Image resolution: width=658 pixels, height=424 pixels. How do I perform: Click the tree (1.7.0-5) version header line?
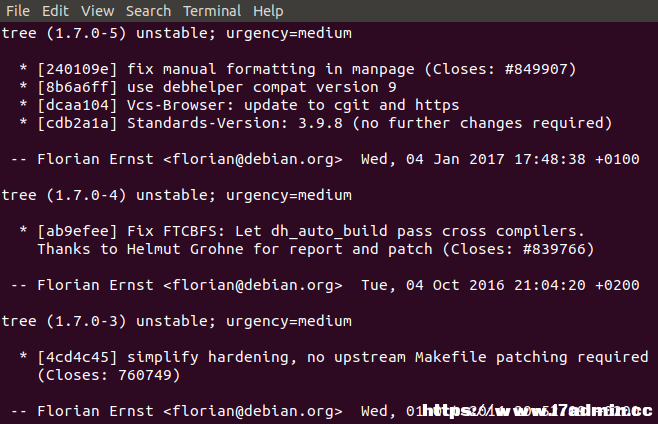[177, 33]
